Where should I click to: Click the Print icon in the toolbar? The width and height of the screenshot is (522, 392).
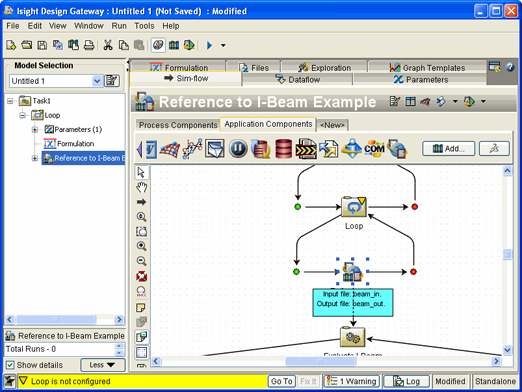[x=89, y=45]
